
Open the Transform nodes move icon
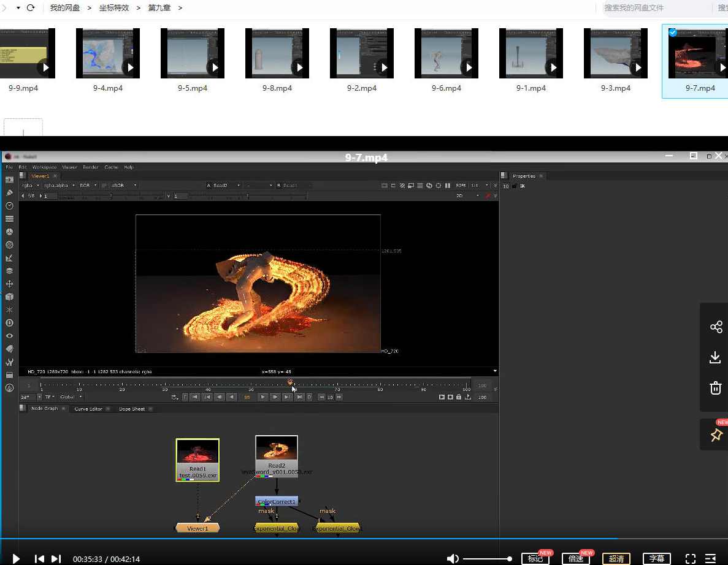coord(9,284)
